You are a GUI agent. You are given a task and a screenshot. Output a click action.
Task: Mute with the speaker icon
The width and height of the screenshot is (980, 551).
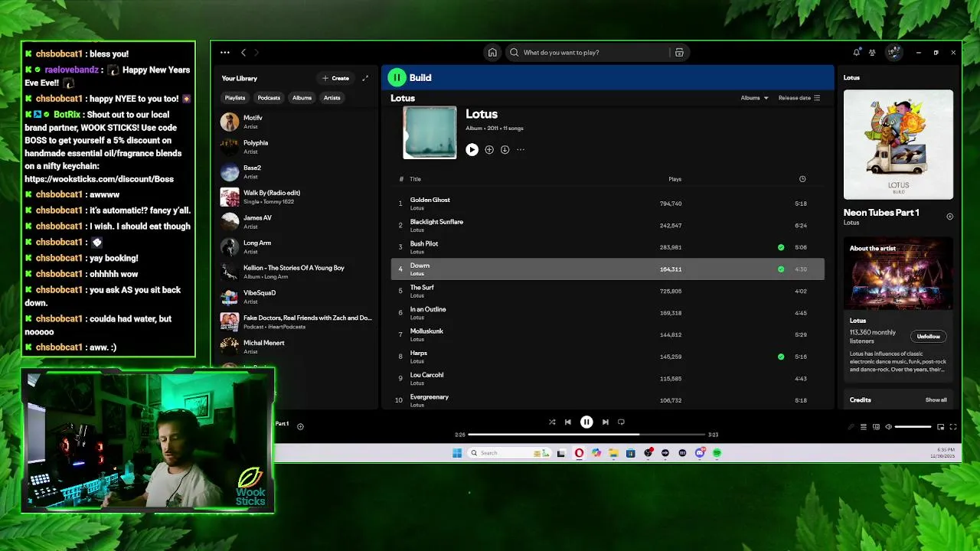(888, 427)
